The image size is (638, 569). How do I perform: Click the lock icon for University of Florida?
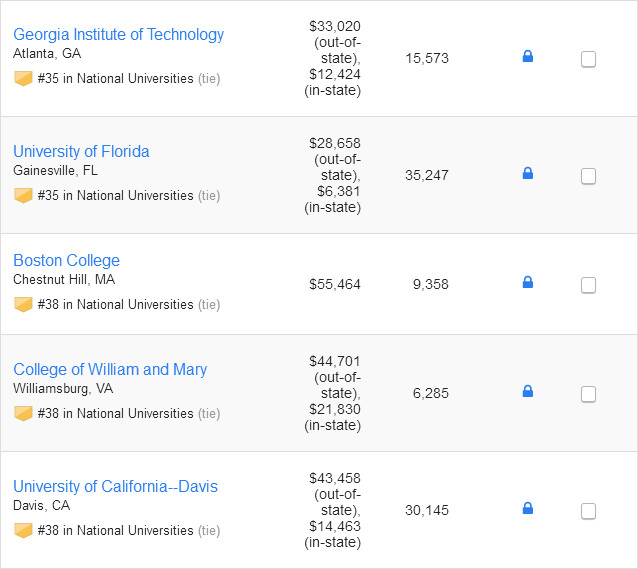[x=528, y=174]
